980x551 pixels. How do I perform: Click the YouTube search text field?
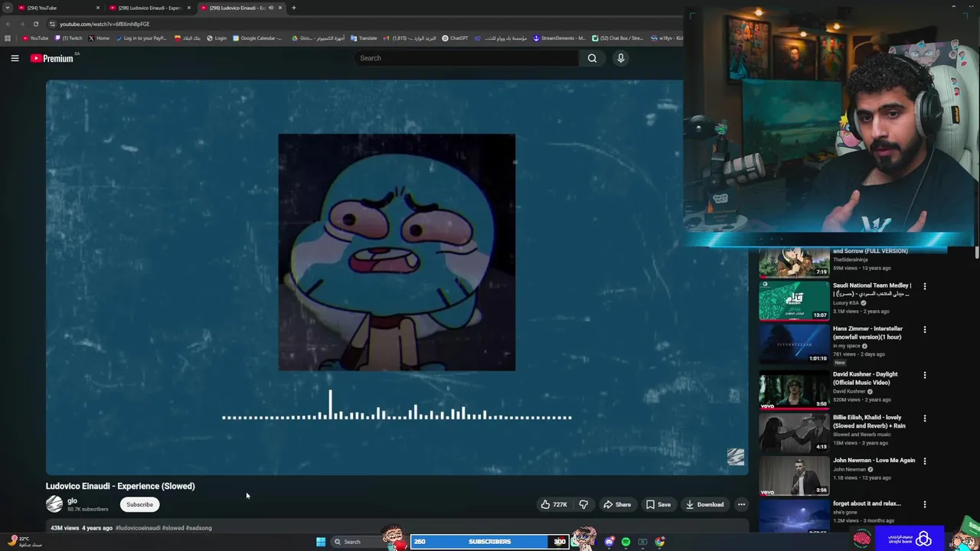[466, 58]
